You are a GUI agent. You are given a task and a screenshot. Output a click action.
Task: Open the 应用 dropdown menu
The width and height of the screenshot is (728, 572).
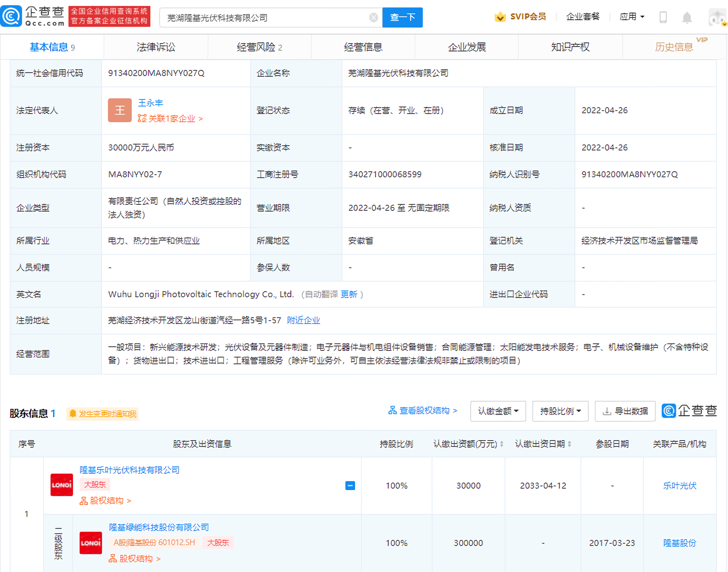click(x=632, y=17)
